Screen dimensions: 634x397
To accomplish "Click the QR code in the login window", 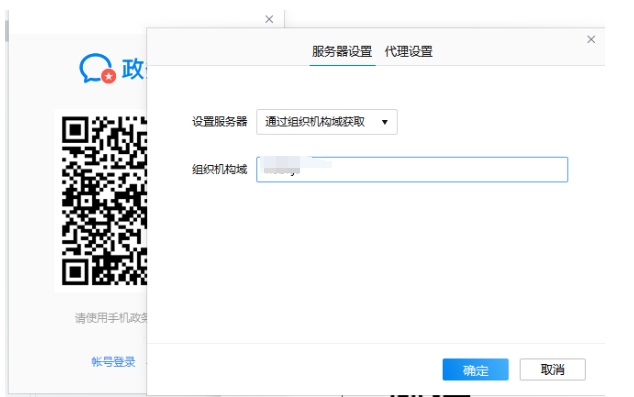I will click(104, 201).
